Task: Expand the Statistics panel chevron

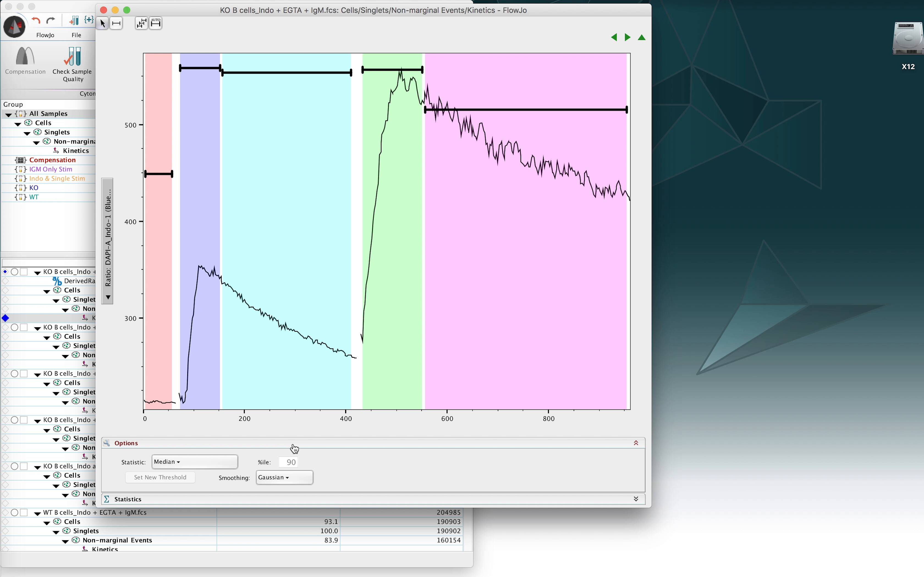Action: point(636,499)
